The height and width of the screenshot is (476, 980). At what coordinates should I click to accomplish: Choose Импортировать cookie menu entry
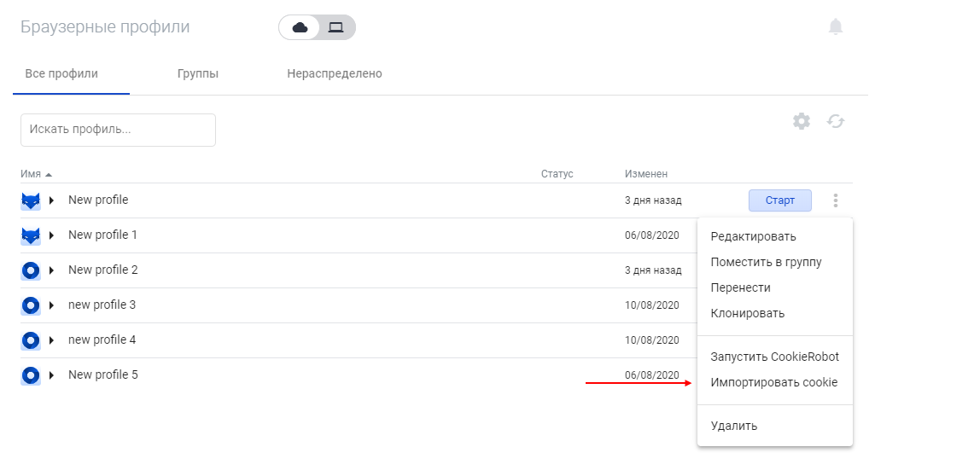775,383
